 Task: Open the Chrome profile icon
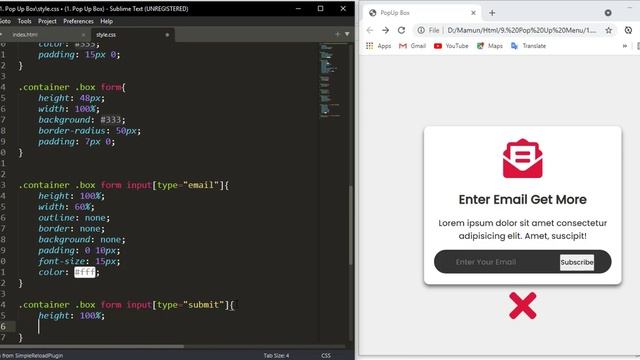[608, 13]
